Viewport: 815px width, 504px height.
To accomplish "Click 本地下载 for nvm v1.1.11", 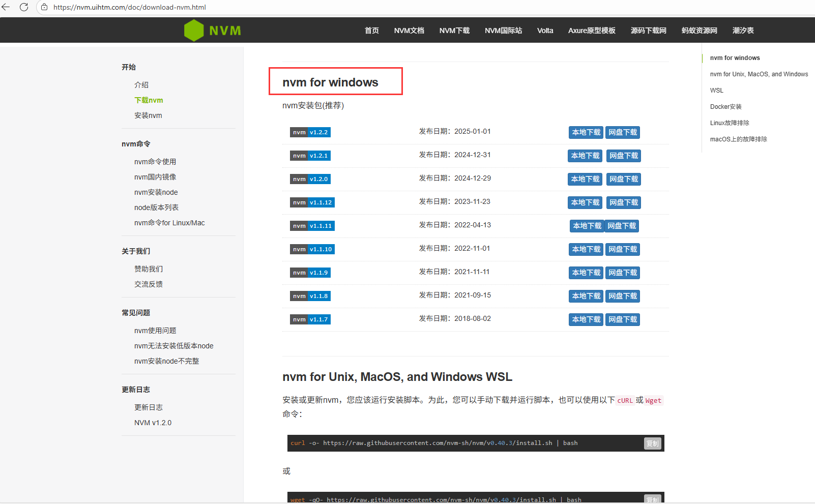I will [587, 226].
